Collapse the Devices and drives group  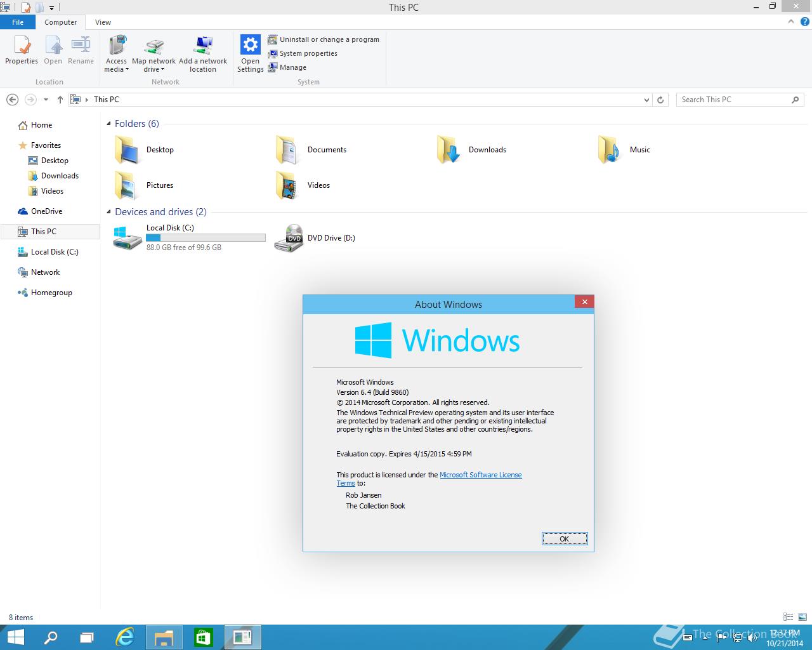(108, 212)
